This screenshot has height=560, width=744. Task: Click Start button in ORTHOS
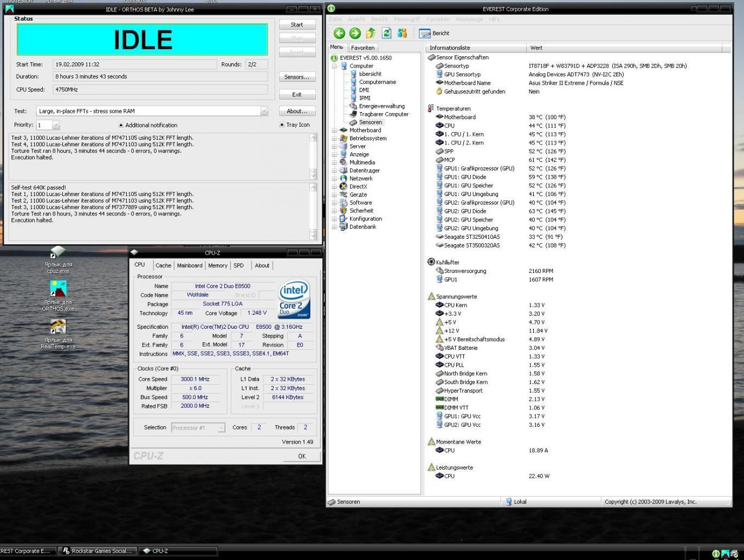pos(297,25)
